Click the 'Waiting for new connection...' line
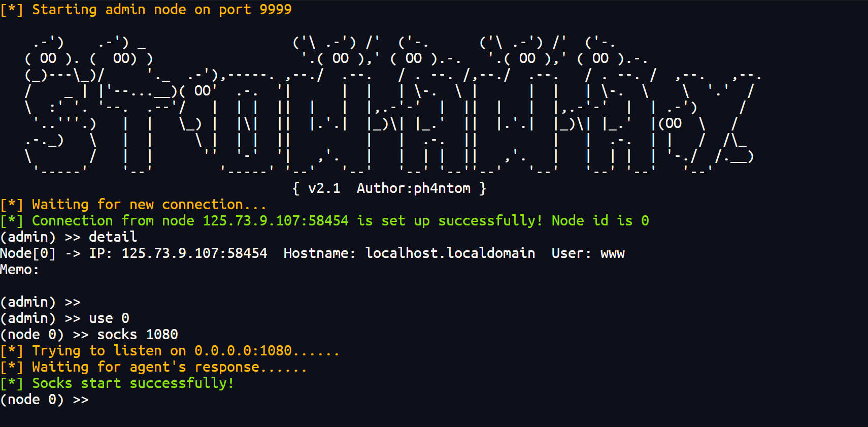 tap(133, 205)
